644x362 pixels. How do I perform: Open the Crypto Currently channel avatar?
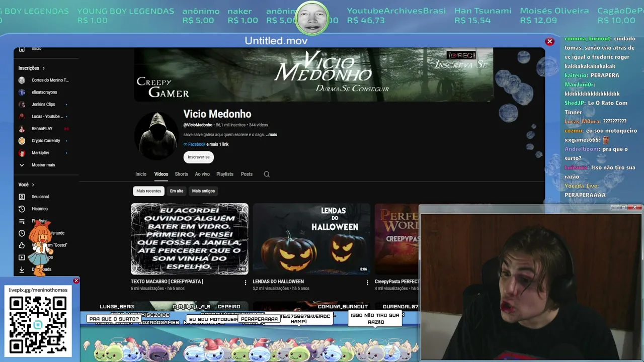[22, 141]
